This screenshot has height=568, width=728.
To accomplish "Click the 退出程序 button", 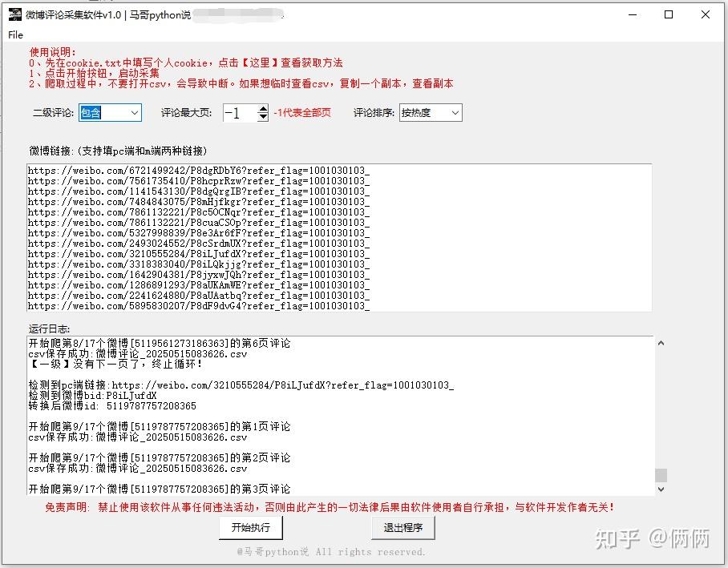I will 403,528.
